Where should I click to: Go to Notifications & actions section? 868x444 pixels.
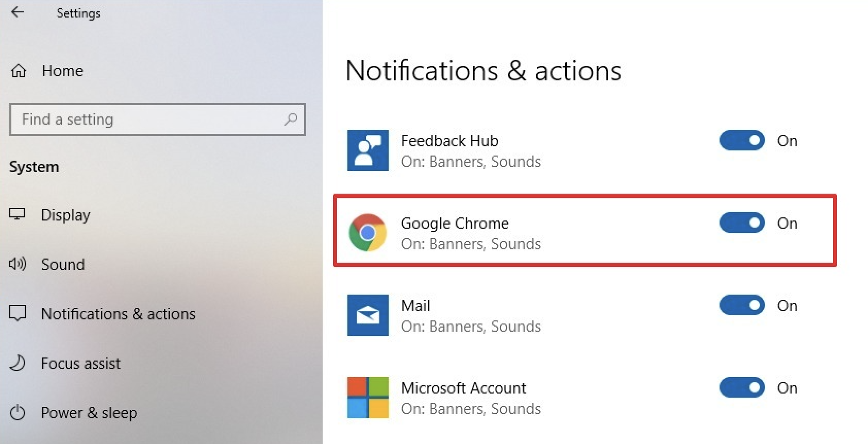tap(118, 314)
